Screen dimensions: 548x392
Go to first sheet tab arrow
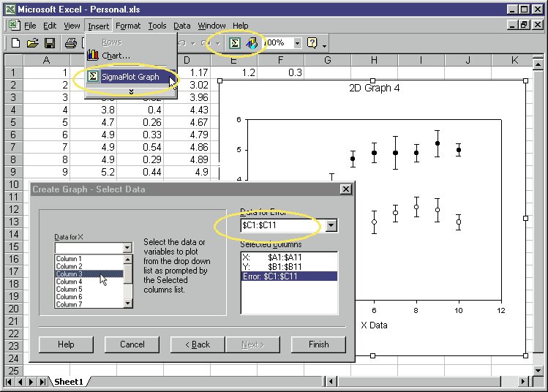tap(9, 382)
